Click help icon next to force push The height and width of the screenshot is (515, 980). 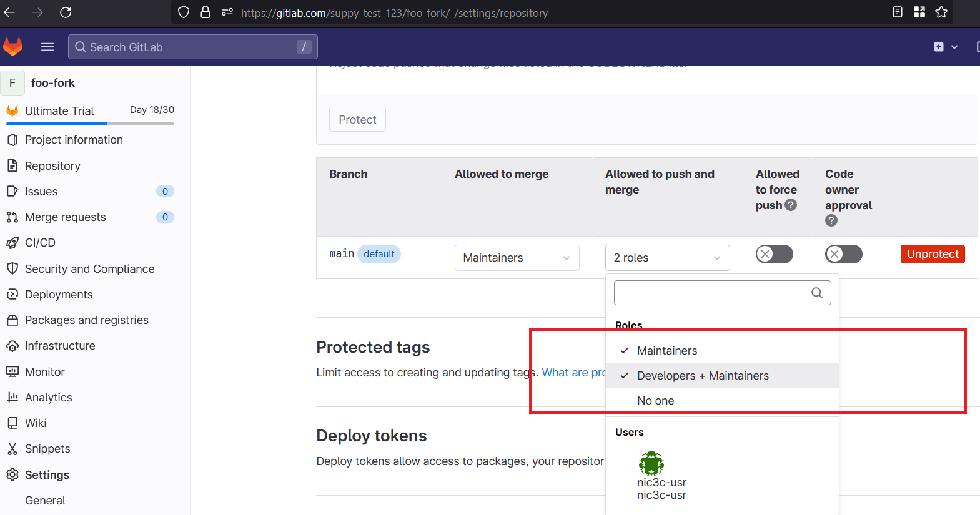tap(791, 205)
